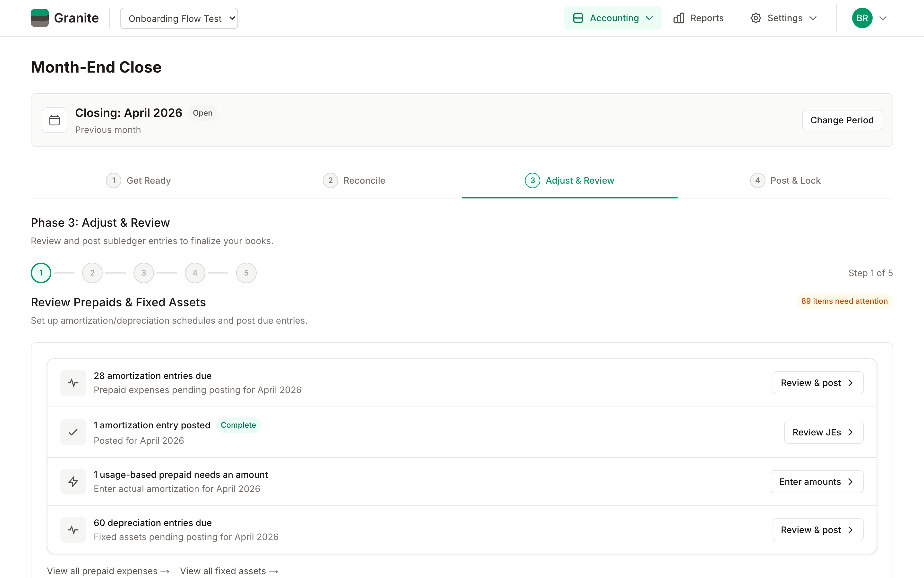924x578 pixels.
Task: Click the Change Period button
Action: [x=842, y=120]
